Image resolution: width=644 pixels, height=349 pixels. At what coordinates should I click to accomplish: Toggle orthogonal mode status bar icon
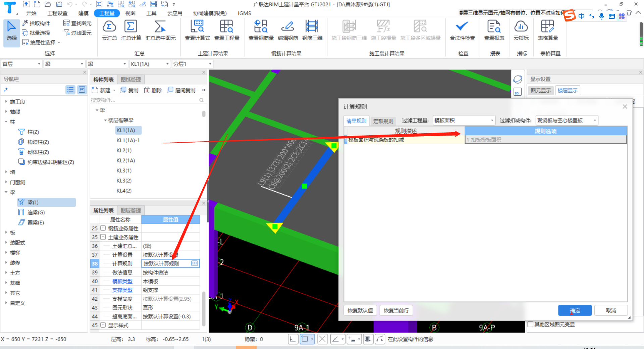(292, 339)
